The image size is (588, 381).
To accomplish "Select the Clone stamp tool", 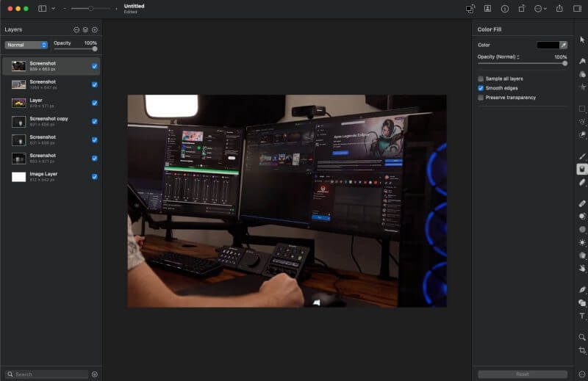I will point(582,216).
